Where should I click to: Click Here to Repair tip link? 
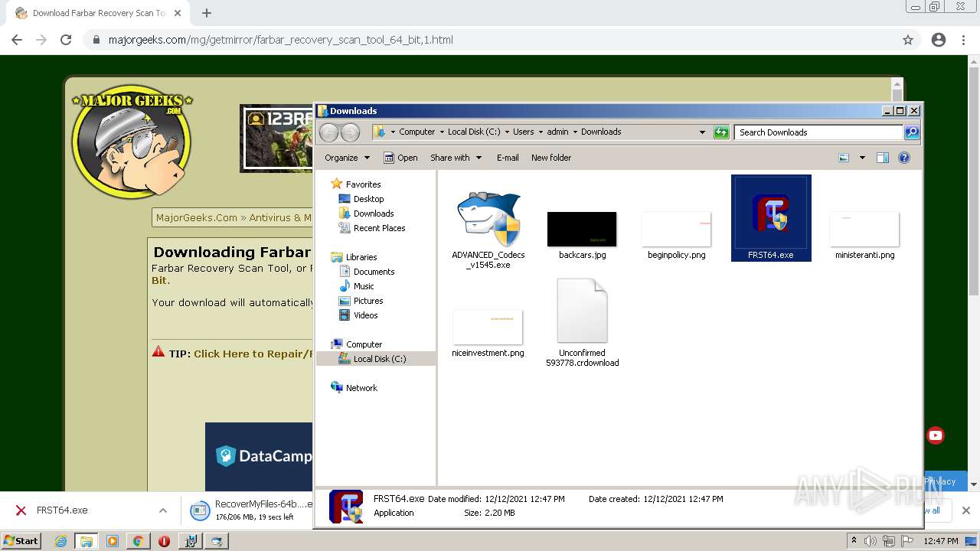pos(253,354)
